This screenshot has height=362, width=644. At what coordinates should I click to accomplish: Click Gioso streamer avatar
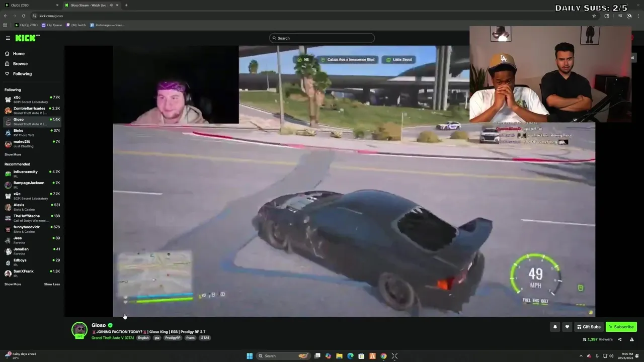click(79, 330)
